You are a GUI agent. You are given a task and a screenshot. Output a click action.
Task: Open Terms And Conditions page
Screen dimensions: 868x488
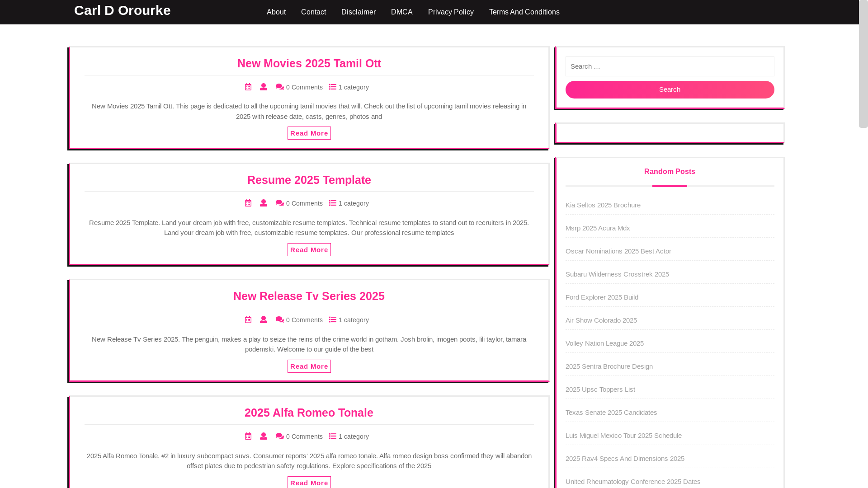click(x=524, y=12)
